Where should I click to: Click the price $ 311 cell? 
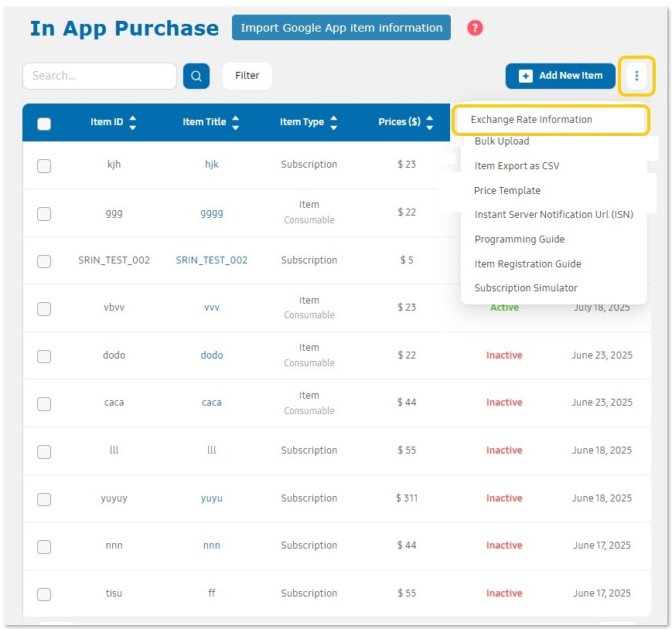coord(407,498)
